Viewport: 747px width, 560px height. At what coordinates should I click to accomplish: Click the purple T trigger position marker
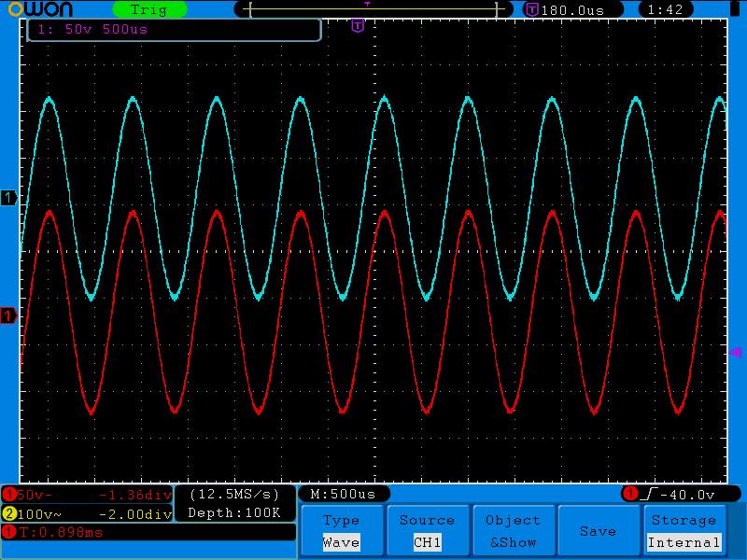(x=358, y=26)
